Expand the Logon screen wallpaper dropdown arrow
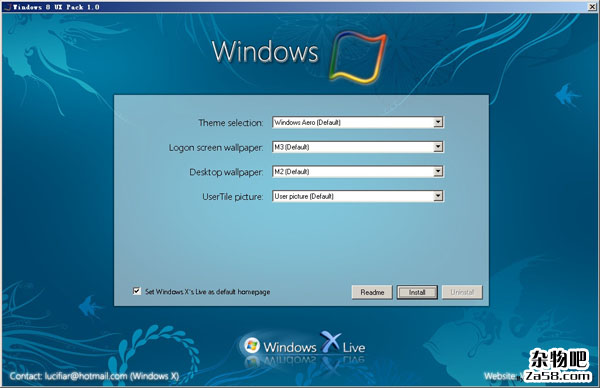The image size is (600, 388). (438, 147)
